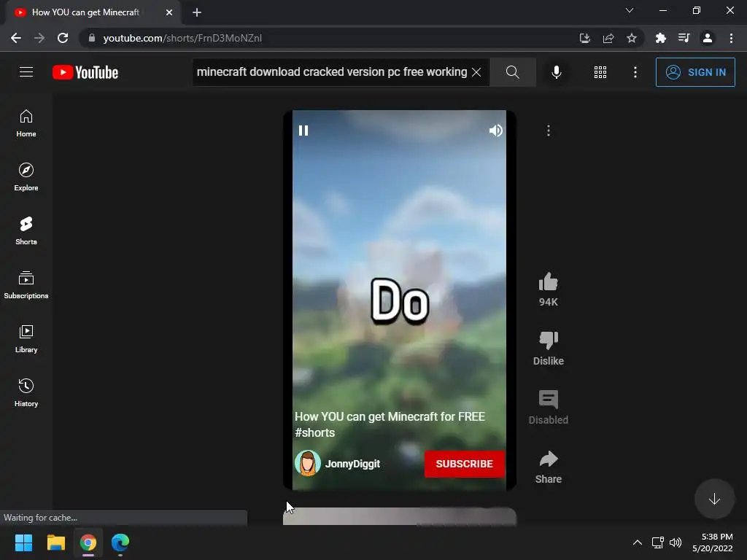Open Microsoft Edge from the taskbar
Viewport: 747px width, 560px height.
click(x=120, y=542)
